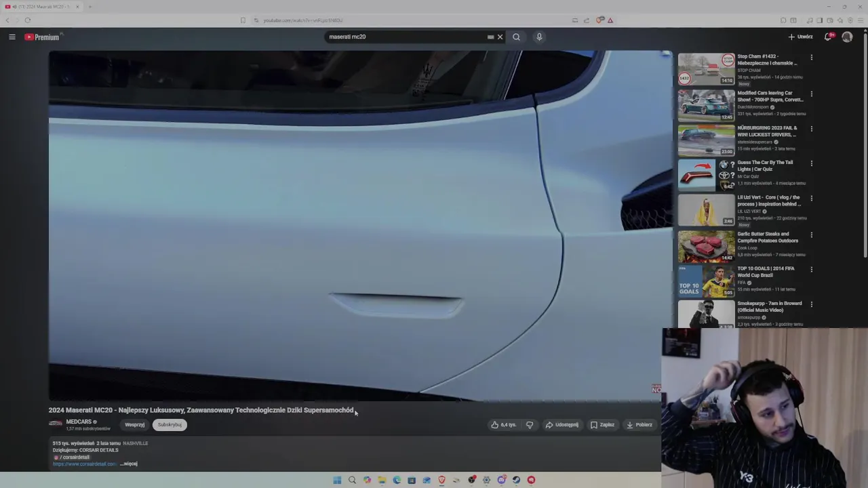
Task: Open the corsairdetail.com link in description
Action: 84,464
